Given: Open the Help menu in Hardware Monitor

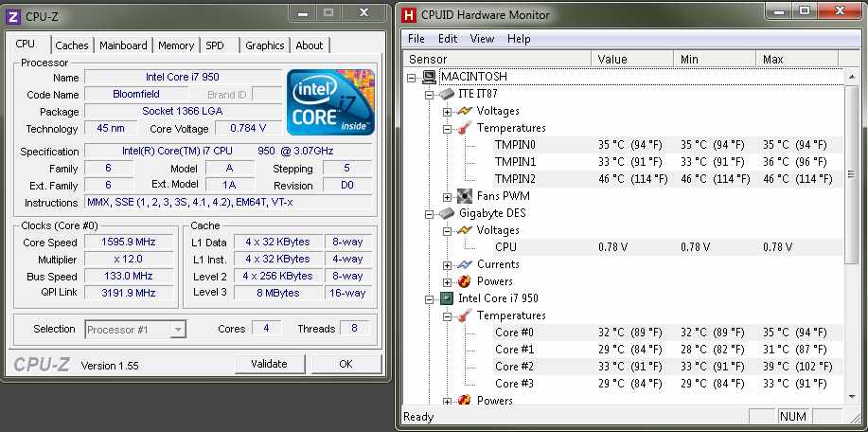Looking at the screenshot, I should [519, 39].
